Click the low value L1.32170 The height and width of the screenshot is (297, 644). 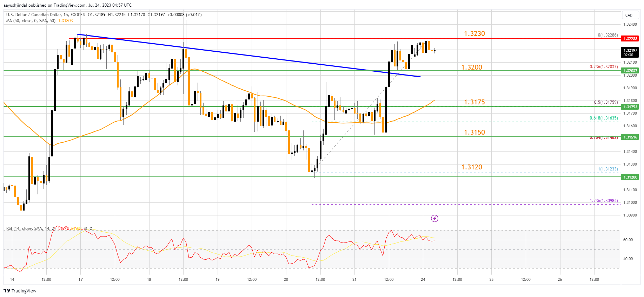point(136,15)
